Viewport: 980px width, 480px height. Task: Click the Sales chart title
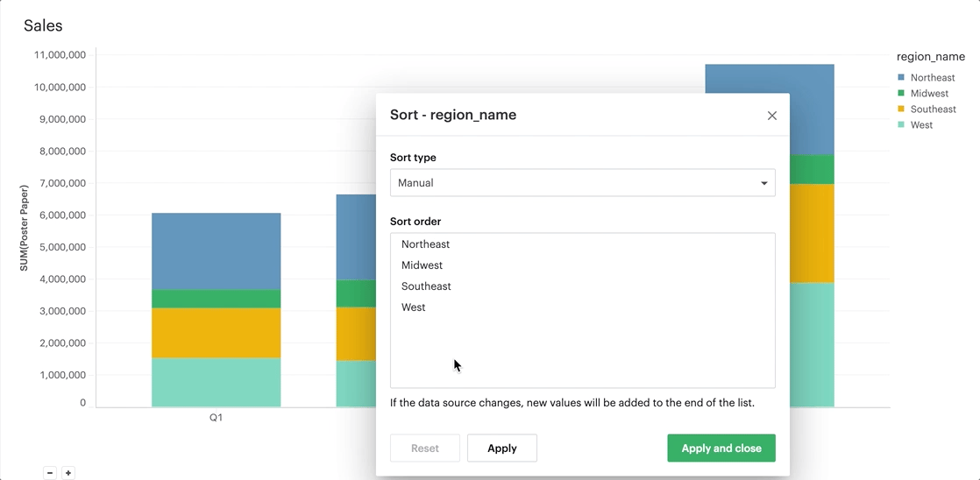tap(43, 26)
